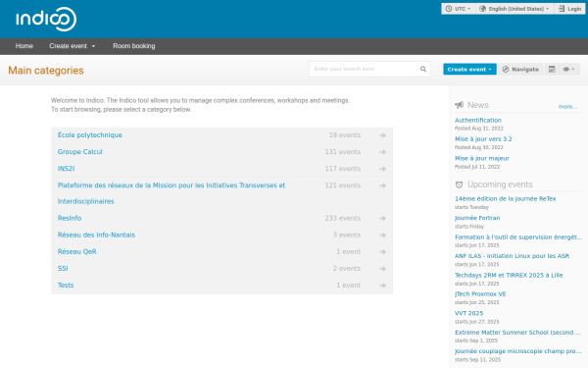588x368 pixels.
Task: Click the Main categories heading
Action: pyautogui.click(x=46, y=71)
